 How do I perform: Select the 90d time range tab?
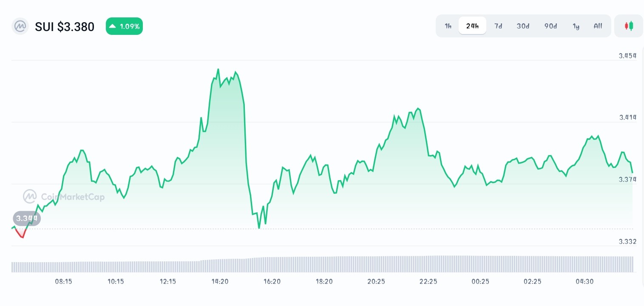(x=550, y=26)
